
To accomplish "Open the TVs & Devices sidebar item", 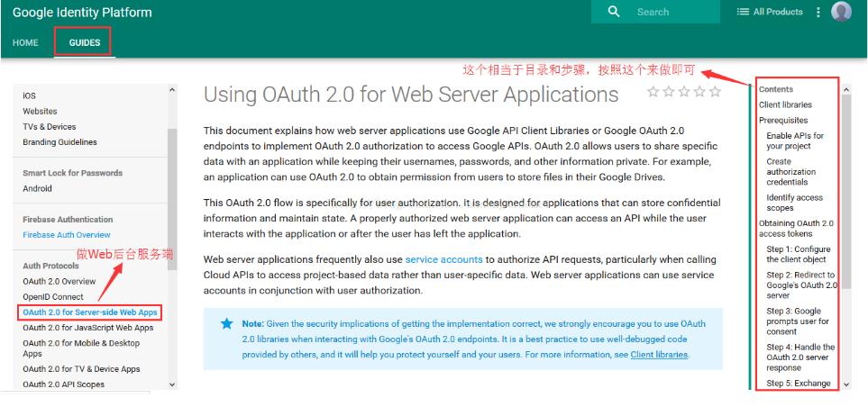I will tap(50, 127).
